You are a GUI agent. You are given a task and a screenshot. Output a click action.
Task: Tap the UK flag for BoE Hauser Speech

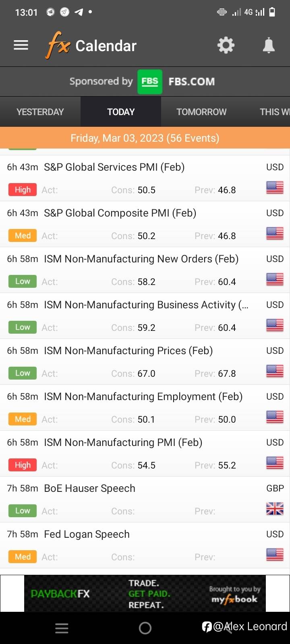pos(275,509)
